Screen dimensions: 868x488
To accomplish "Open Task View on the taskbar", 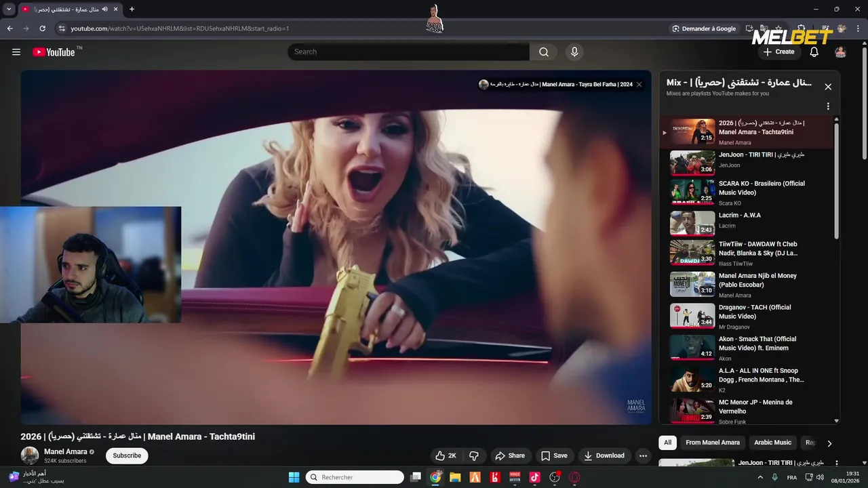I will click(x=416, y=477).
